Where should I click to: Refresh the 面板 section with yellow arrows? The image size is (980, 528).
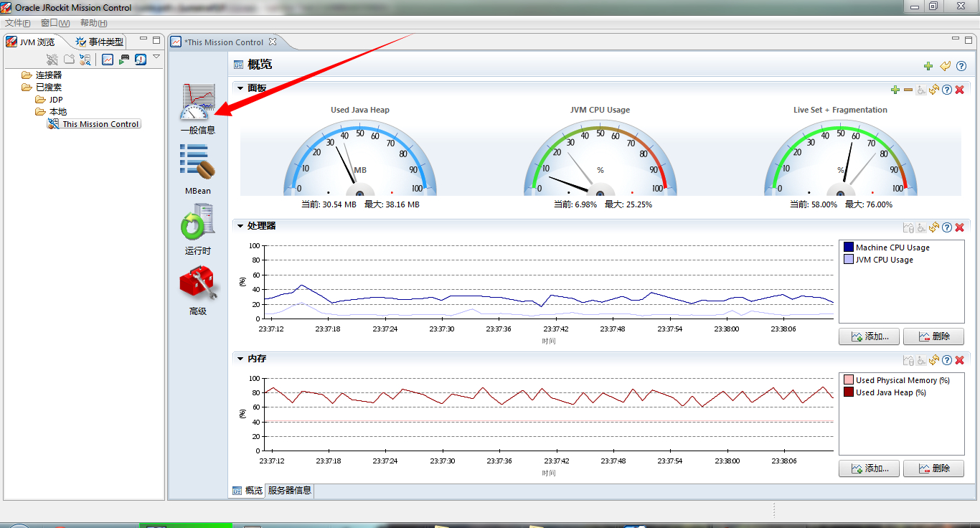[x=933, y=90]
